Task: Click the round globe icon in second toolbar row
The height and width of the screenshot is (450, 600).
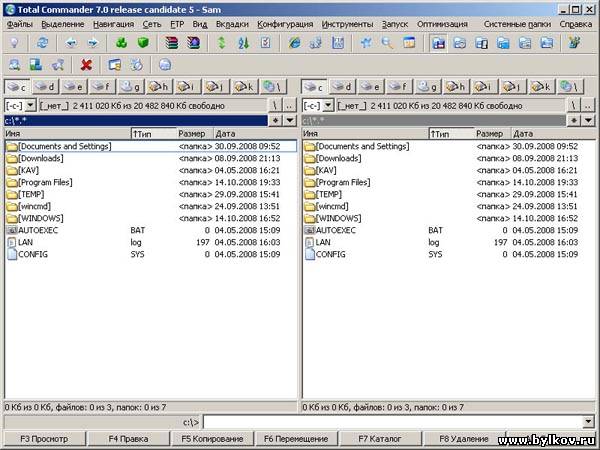Action: tap(165, 65)
